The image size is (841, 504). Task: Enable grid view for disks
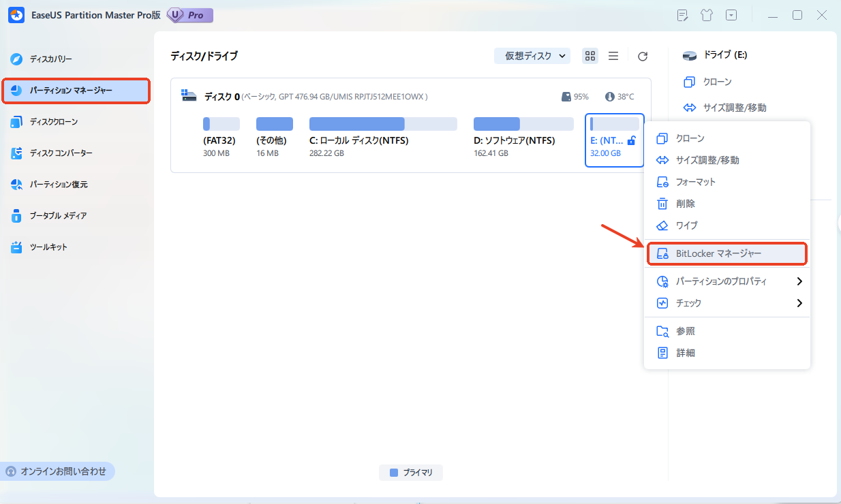[x=590, y=56]
